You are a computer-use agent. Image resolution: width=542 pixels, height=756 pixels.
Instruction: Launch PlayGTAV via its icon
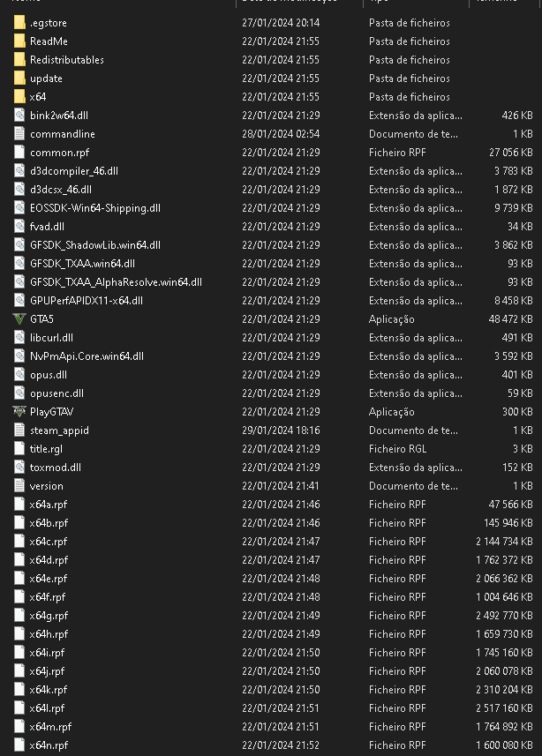coord(19,412)
